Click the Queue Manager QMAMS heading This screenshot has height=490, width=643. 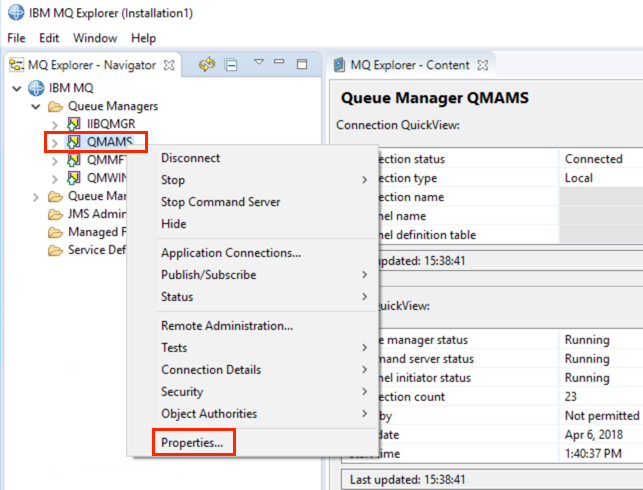pyautogui.click(x=435, y=98)
